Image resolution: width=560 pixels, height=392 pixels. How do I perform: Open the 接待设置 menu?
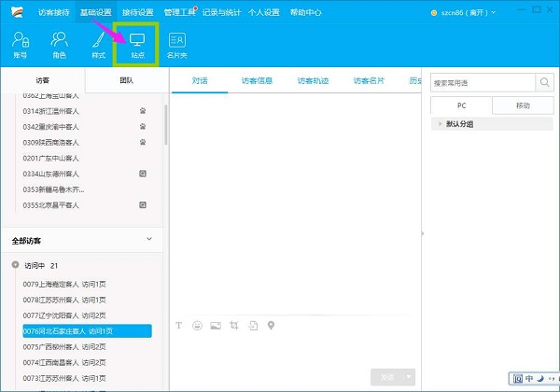pos(137,12)
